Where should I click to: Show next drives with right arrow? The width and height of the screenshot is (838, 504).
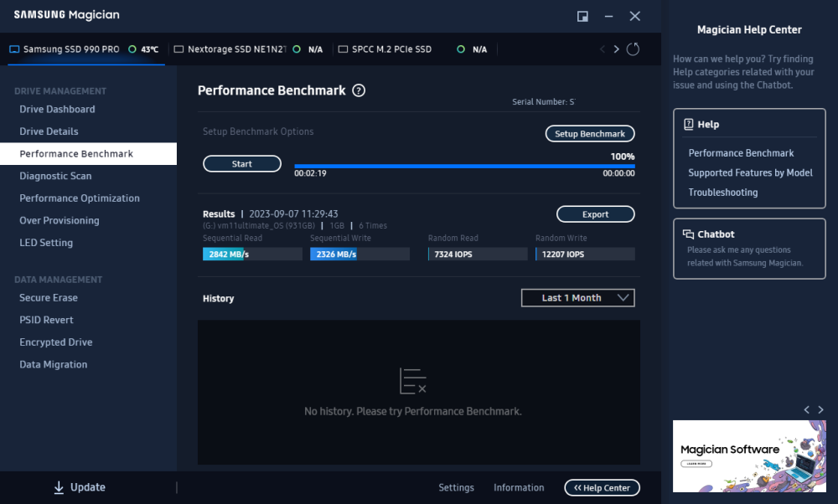pos(616,49)
